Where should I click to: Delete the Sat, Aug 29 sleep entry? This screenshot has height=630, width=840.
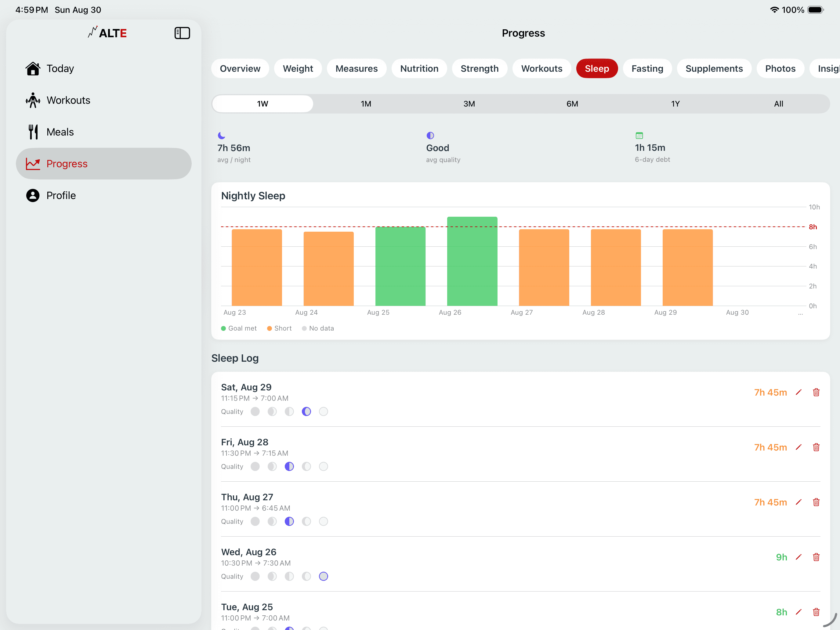816,392
